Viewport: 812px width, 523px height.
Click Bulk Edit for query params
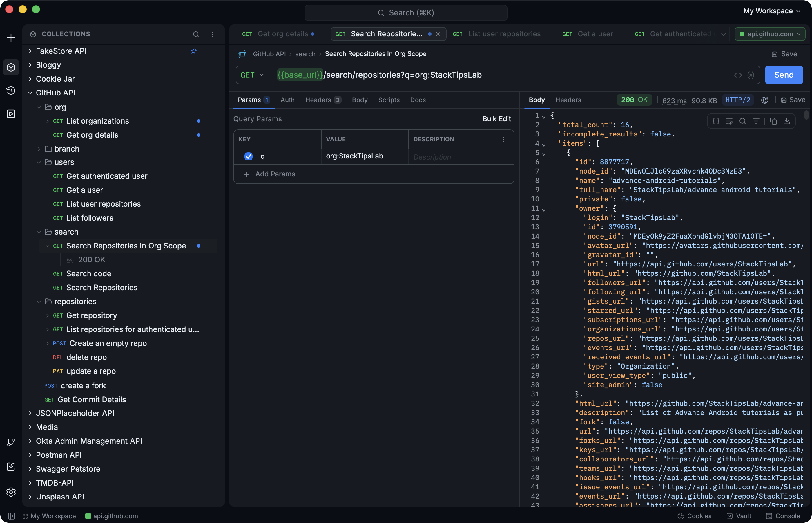pyautogui.click(x=496, y=119)
